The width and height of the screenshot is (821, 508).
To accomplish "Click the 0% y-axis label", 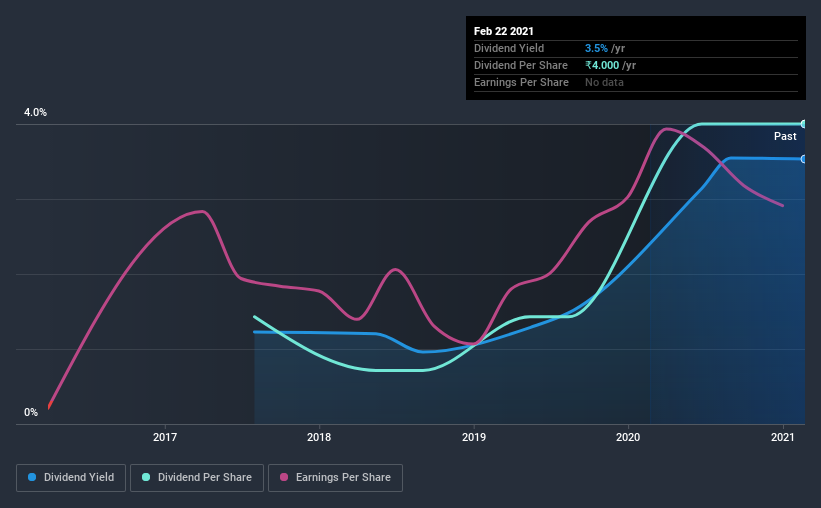I will (31, 413).
